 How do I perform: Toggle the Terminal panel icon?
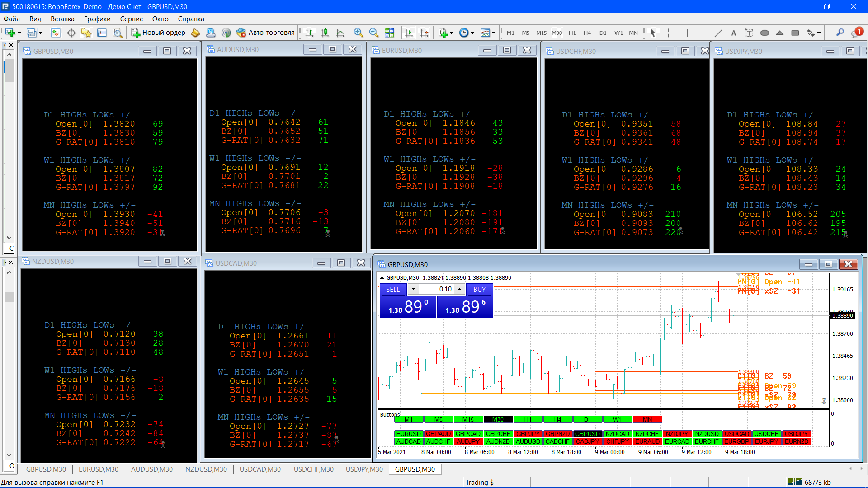(x=102, y=33)
